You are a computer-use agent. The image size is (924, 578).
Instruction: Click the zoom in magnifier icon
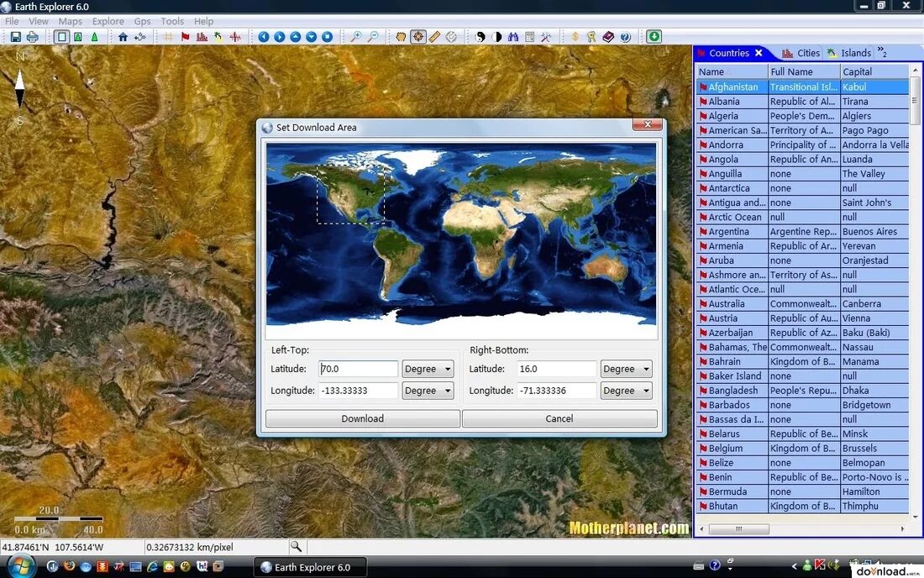(x=356, y=37)
